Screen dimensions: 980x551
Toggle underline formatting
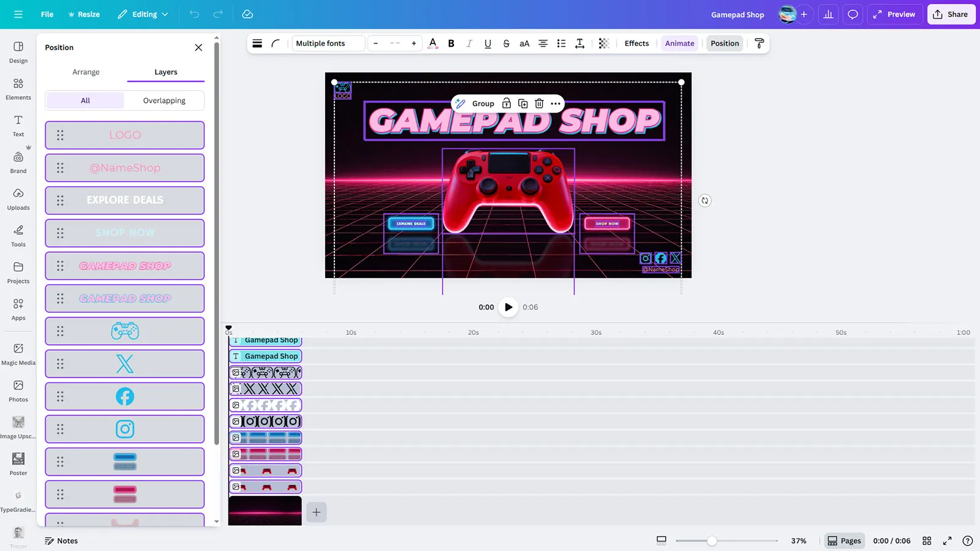[488, 43]
